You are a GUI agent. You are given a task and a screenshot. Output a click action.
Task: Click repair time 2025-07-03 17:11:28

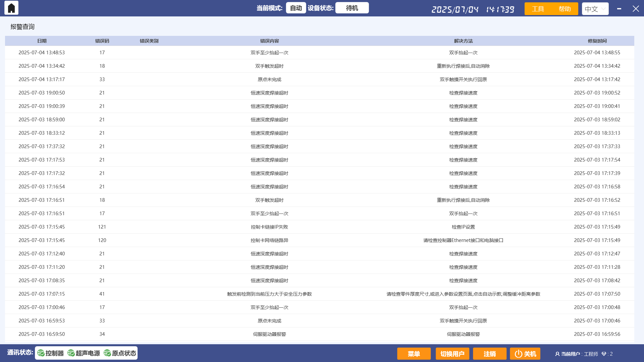(597, 267)
